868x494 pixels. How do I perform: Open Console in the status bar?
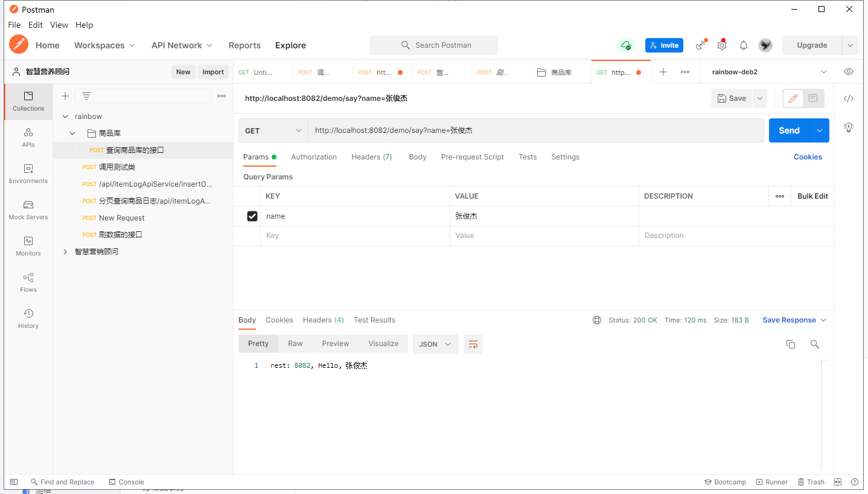[x=126, y=482]
